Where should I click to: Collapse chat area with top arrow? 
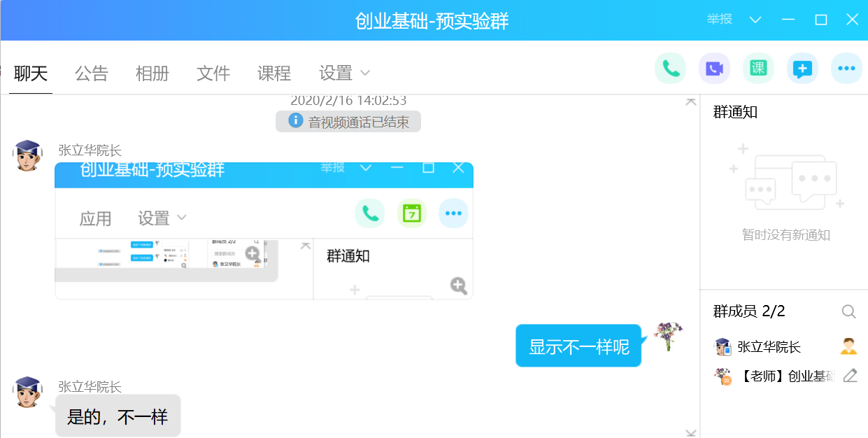pos(690,102)
